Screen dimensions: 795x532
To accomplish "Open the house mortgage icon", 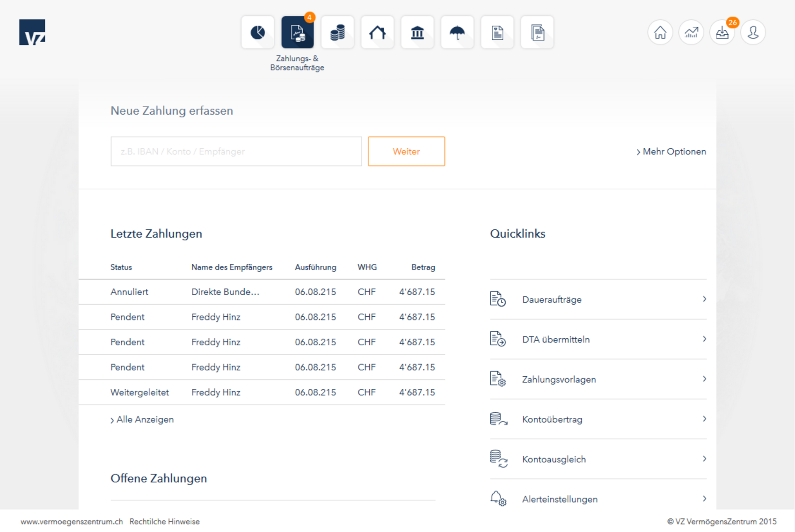I will (377, 32).
